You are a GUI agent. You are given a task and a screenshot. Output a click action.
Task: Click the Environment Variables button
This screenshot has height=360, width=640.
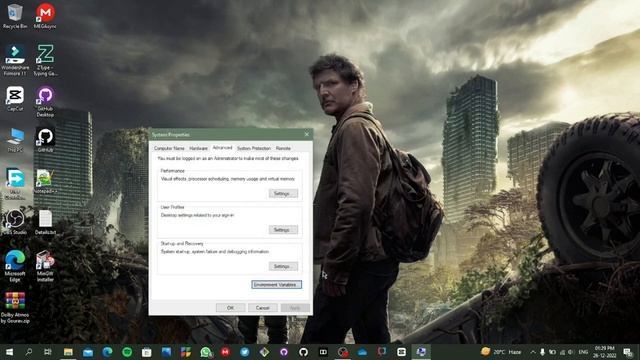276,284
